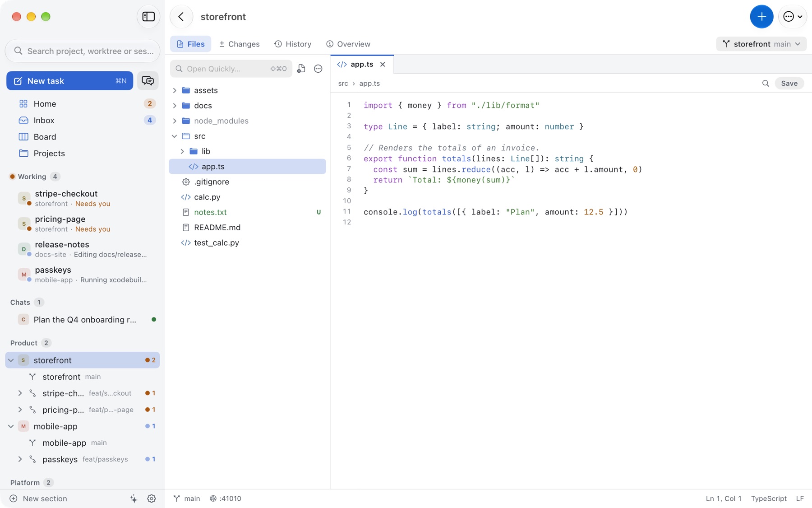
Task: Click the main branch status bar item
Action: click(187, 499)
